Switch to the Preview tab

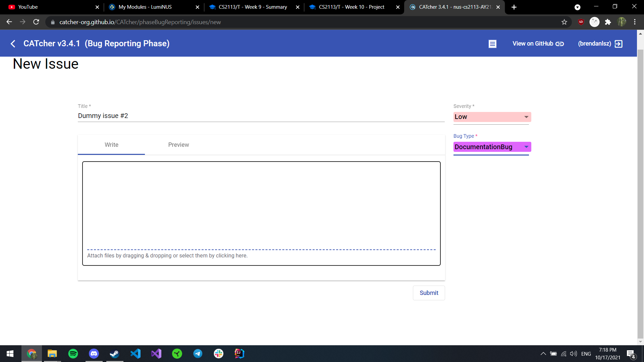pyautogui.click(x=178, y=145)
